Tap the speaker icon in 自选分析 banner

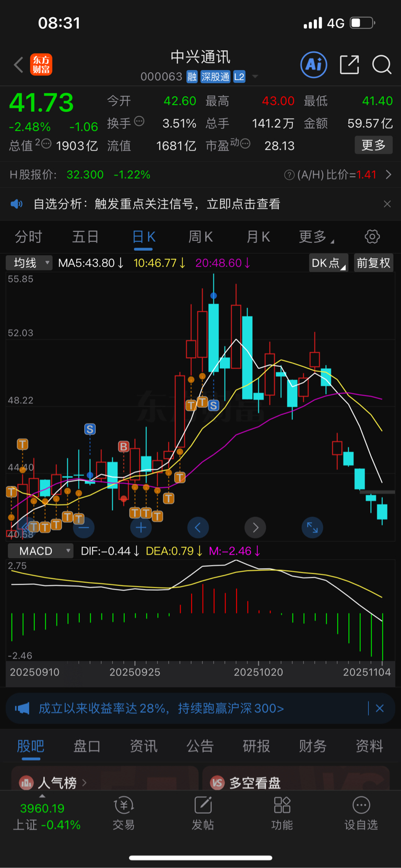point(17,204)
